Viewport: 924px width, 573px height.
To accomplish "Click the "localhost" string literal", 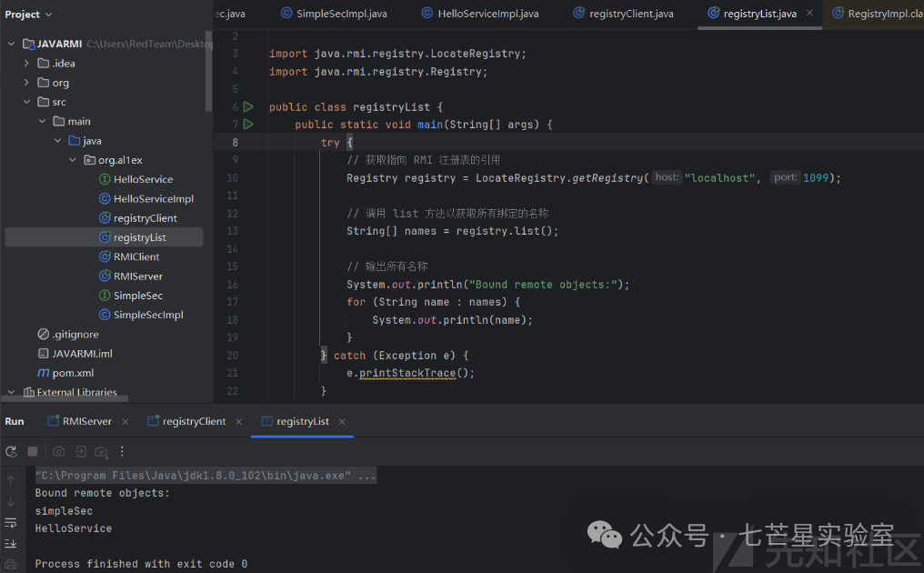I will click(719, 178).
